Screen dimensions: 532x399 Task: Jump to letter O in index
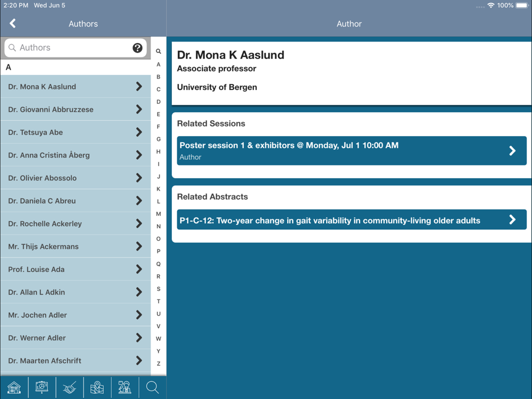click(x=159, y=239)
